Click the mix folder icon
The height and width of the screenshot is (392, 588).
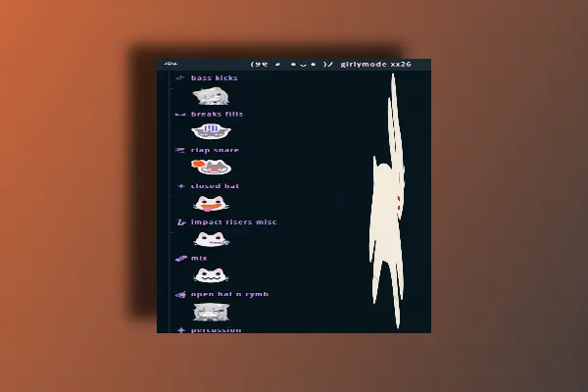pyautogui.click(x=180, y=259)
